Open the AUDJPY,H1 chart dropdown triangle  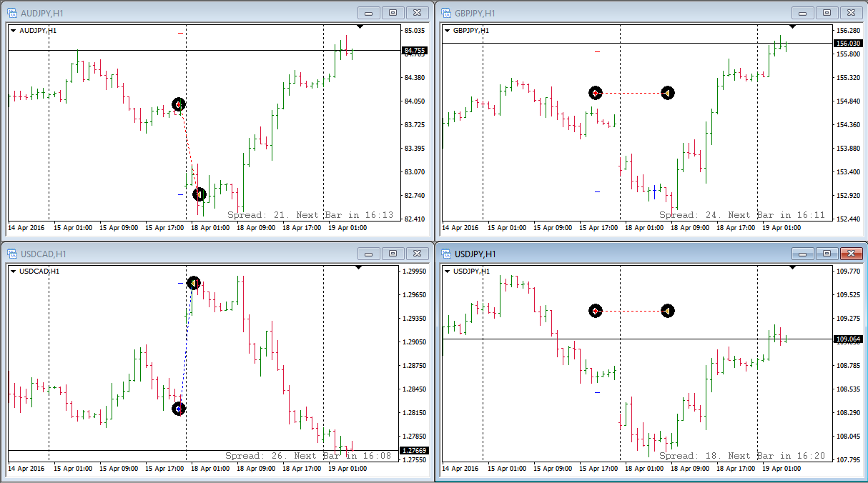coord(14,31)
